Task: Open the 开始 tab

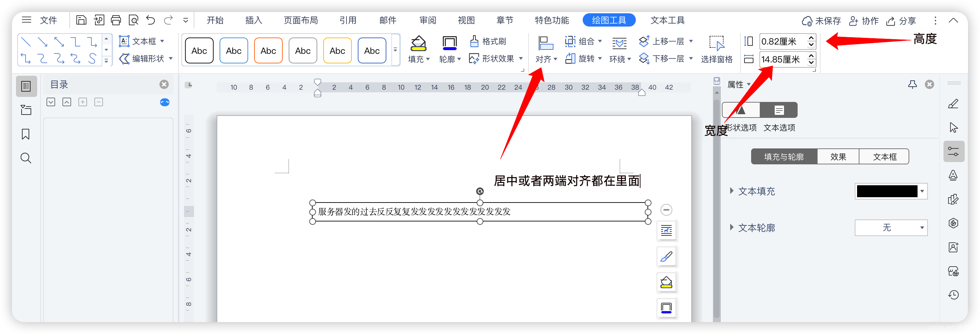Action: pyautogui.click(x=215, y=20)
